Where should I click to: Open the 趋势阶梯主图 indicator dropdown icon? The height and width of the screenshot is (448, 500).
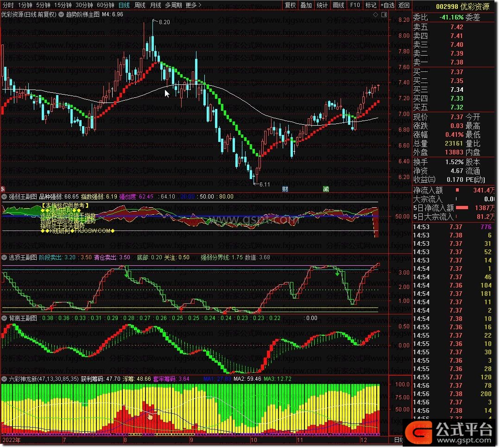tap(61, 14)
